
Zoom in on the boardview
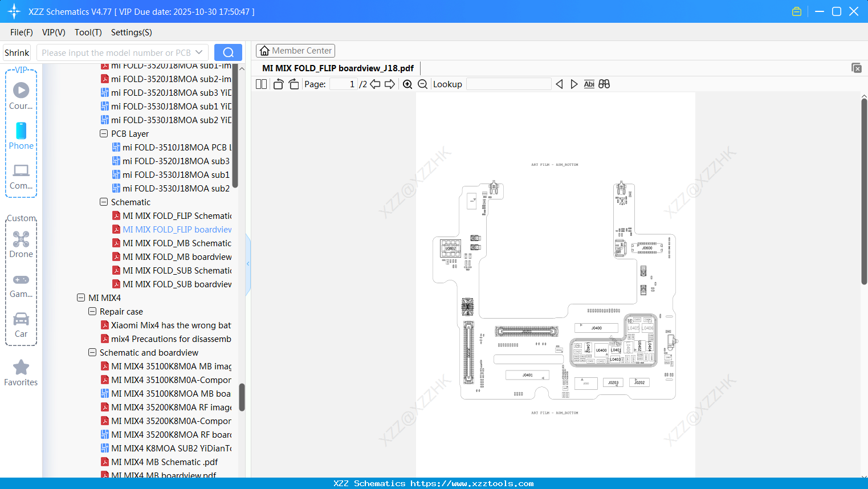[407, 84]
